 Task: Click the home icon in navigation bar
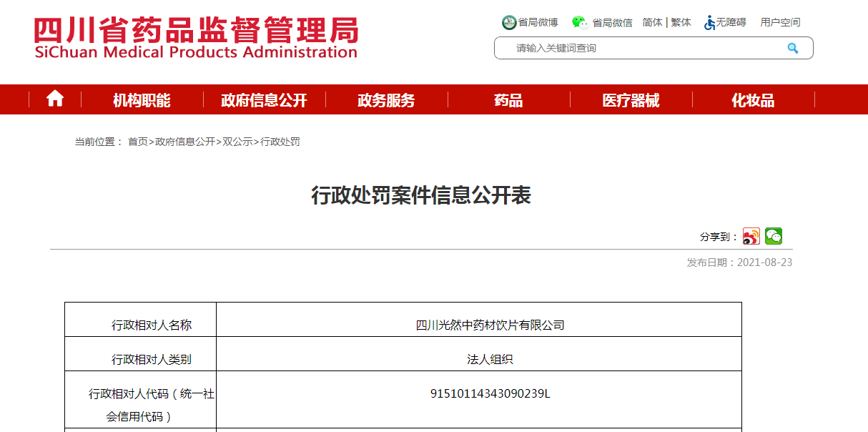(x=55, y=99)
